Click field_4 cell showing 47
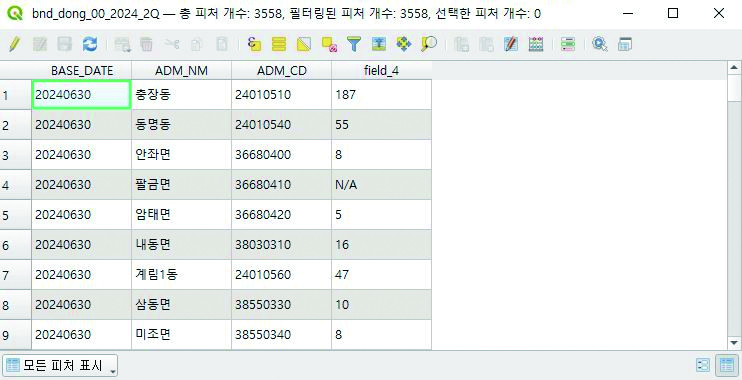The image size is (742, 380). click(x=381, y=274)
